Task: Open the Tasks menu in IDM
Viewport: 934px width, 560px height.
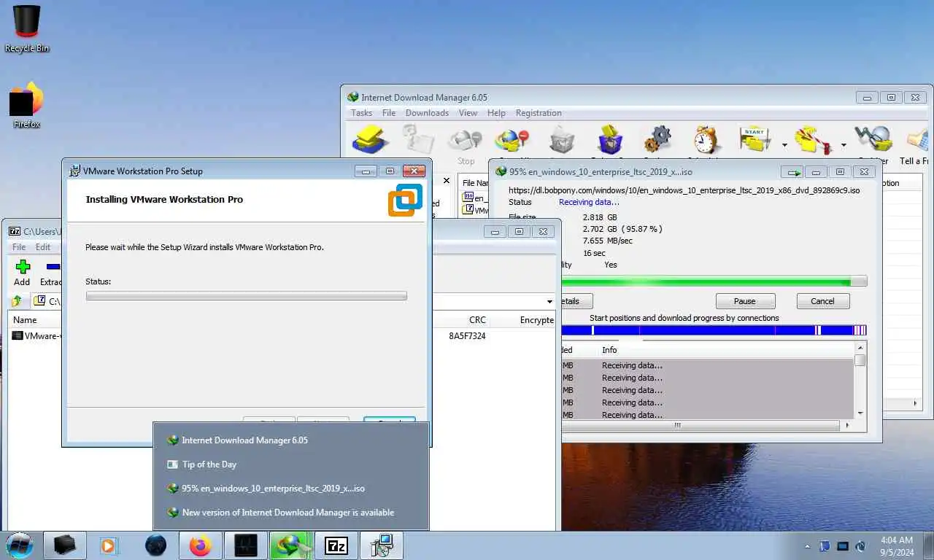Action: click(x=361, y=113)
